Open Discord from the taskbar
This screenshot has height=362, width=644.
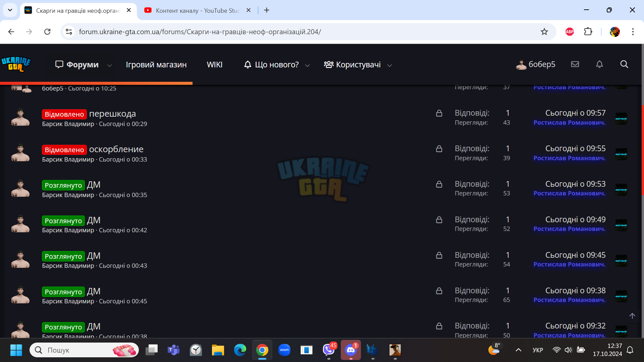tap(351, 350)
